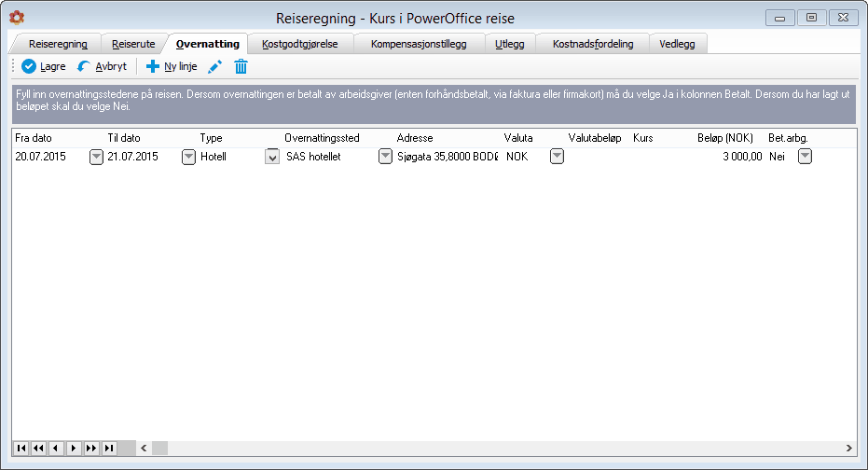Open the Kostnadsfordeling tab

pos(593,44)
